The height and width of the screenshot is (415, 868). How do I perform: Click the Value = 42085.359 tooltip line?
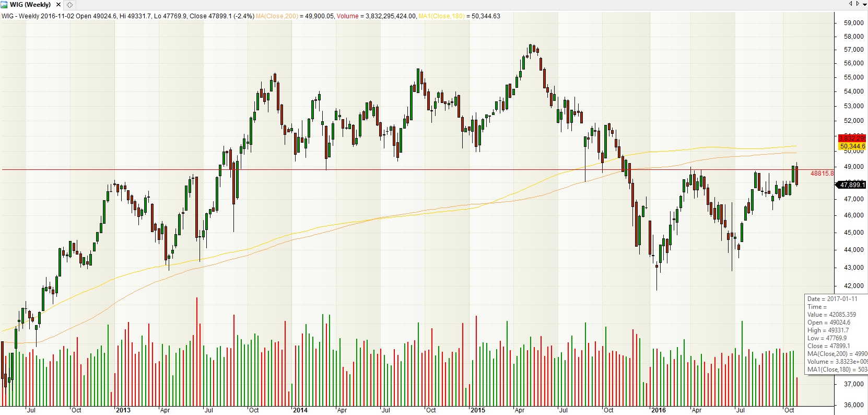[831, 315]
